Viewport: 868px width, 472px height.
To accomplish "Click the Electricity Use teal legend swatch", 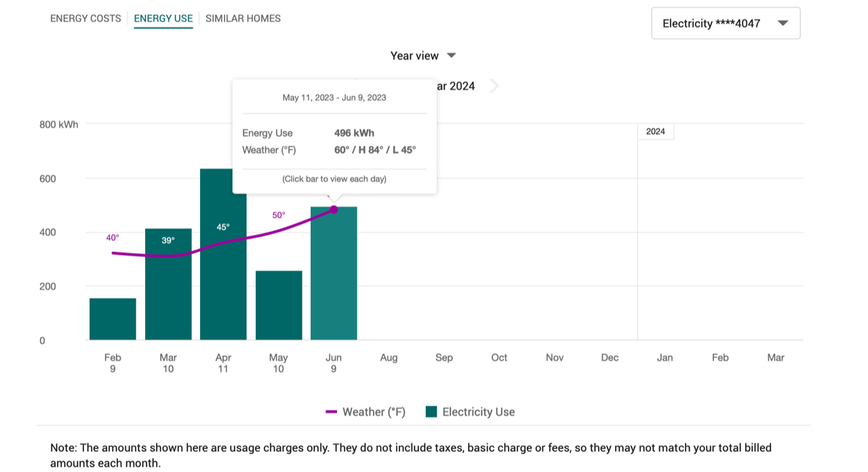I will (x=431, y=412).
